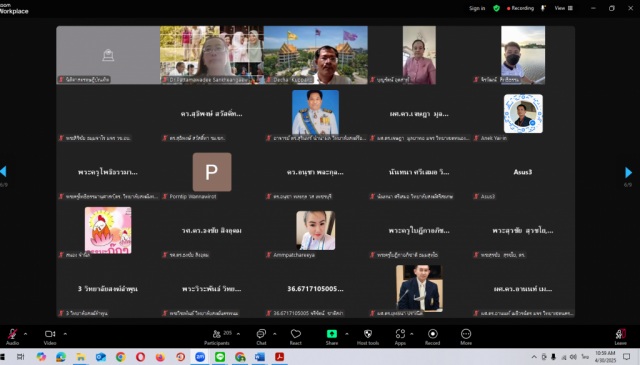Open the Apps icon in toolbar
This screenshot has width=640, height=365.
pyautogui.click(x=400, y=337)
